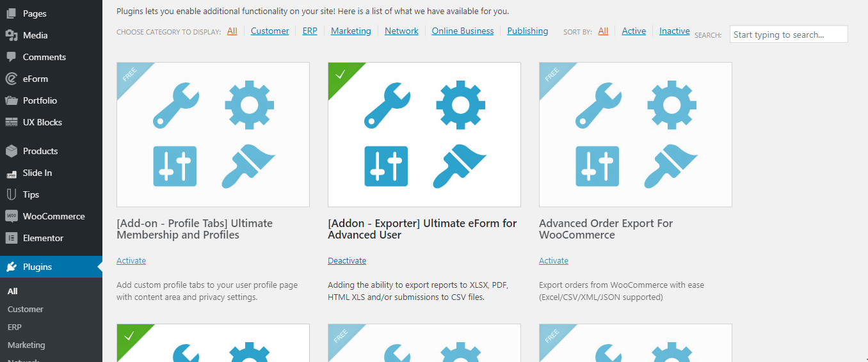This screenshot has height=362, width=868.
Task: Click the Products box icon
Action: tap(11, 151)
